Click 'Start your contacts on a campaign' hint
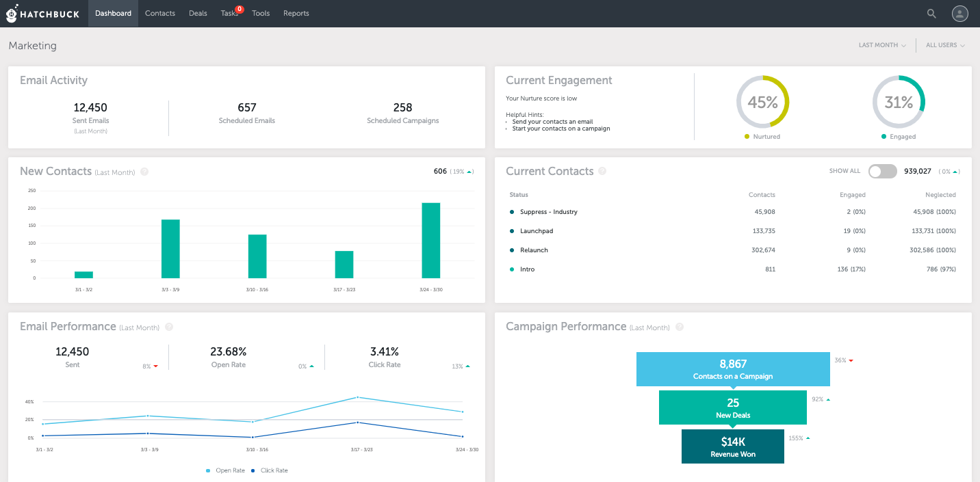Screen dimensions: 980x482 click(x=561, y=129)
